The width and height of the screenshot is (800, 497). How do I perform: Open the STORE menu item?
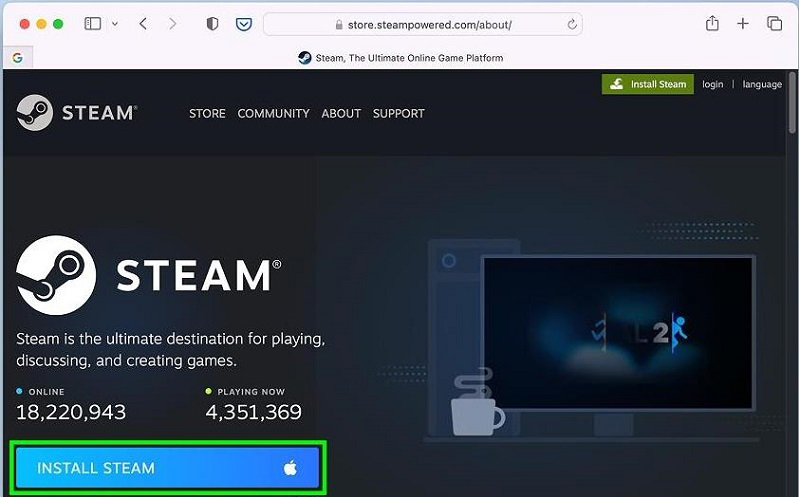pyautogui.click(x=207, y=113)
